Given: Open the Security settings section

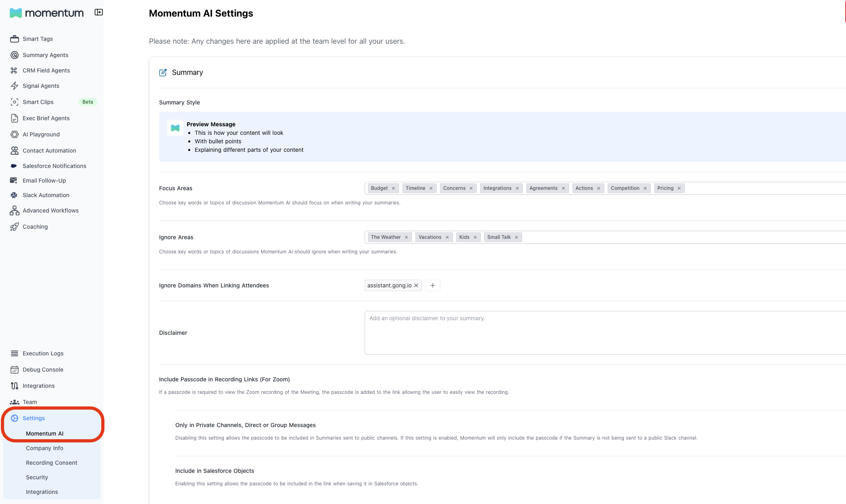Looking at the screenshot, I should pos(37,477).
